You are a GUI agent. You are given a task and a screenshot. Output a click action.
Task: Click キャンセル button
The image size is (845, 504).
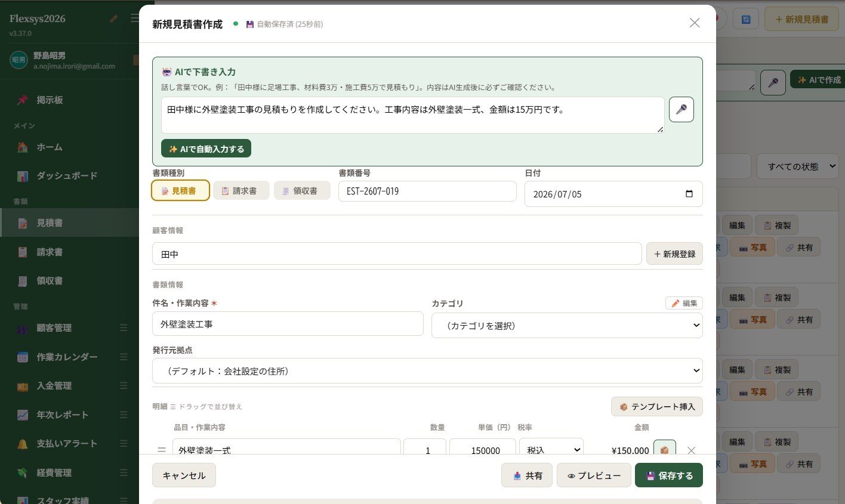(184, 475)
